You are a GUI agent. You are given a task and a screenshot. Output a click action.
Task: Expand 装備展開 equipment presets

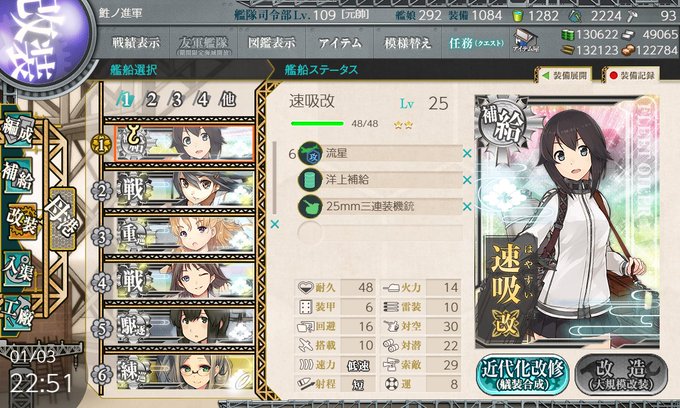pos(565,75)
